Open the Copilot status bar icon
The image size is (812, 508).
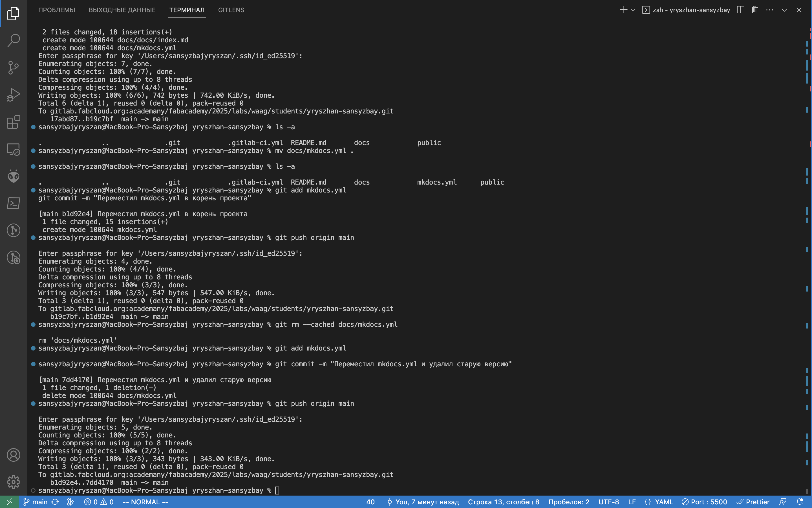(x=783, y=502)
